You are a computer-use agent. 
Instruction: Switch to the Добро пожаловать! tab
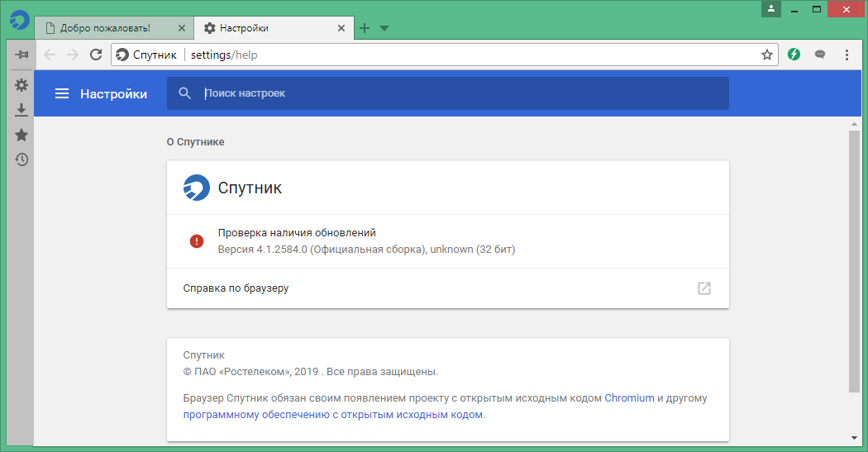(114, 28)
